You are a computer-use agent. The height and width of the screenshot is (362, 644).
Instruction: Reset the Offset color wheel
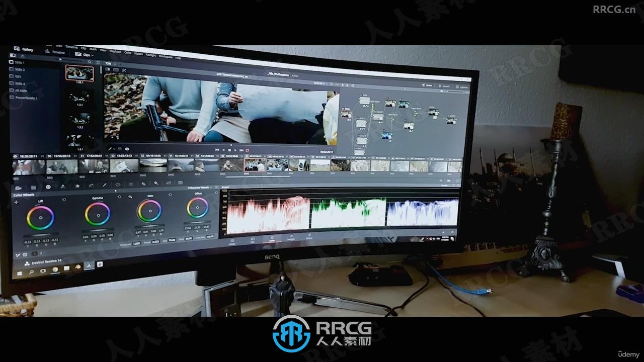tap(216, 193)
